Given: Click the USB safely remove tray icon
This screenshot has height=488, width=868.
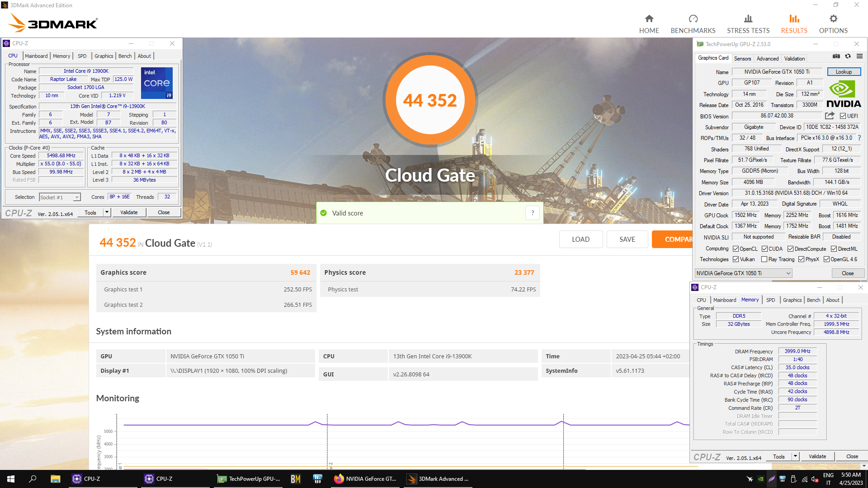Looking at the screenshot, I should click(793, 479).
